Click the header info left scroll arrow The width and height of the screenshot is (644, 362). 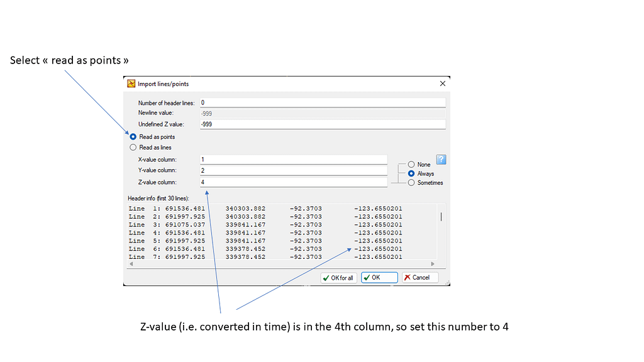click(x=131, y=264)
